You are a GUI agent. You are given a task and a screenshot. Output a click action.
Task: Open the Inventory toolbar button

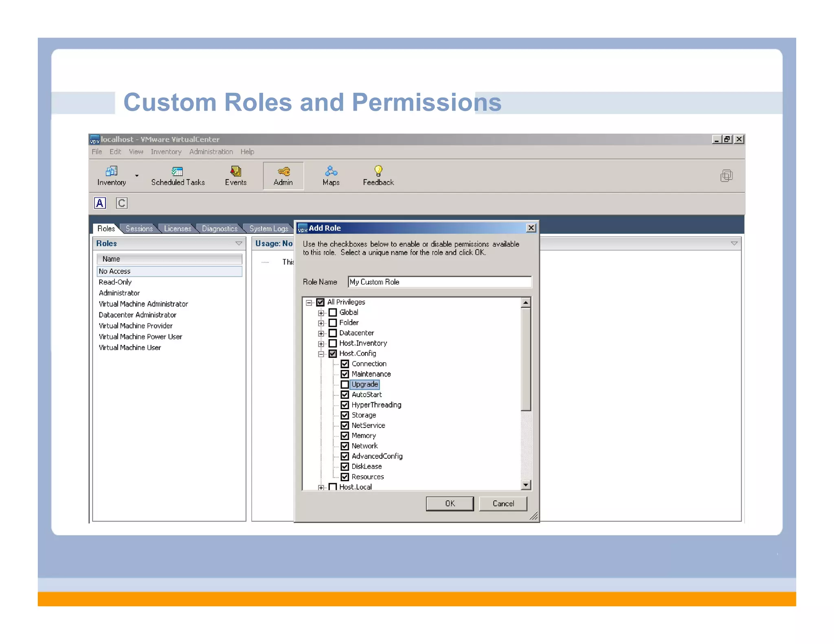pos(111,176)
